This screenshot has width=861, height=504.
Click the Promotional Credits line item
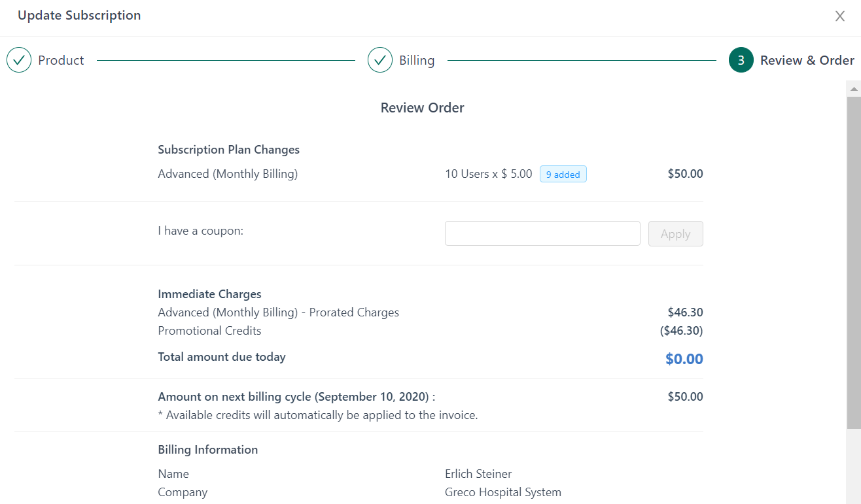(209, 331)
